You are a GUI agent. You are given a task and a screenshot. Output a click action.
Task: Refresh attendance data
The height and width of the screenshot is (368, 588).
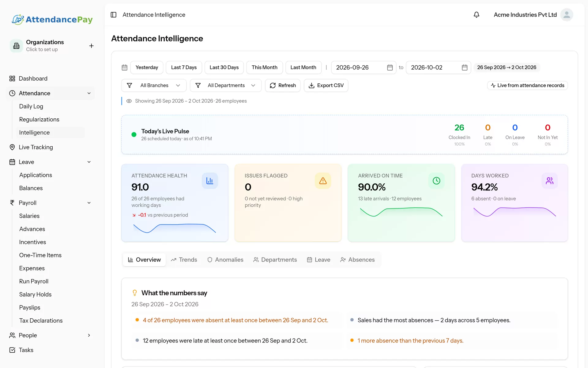click(x=283, y=85)
